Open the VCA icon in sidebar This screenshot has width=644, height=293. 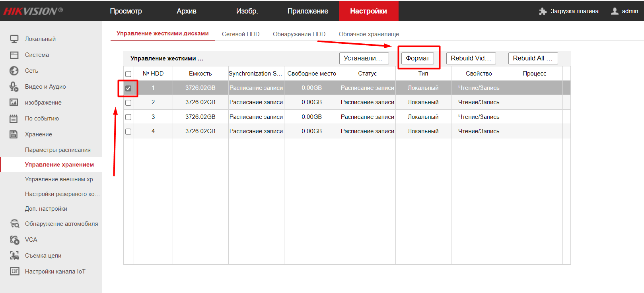pos(14,240)
